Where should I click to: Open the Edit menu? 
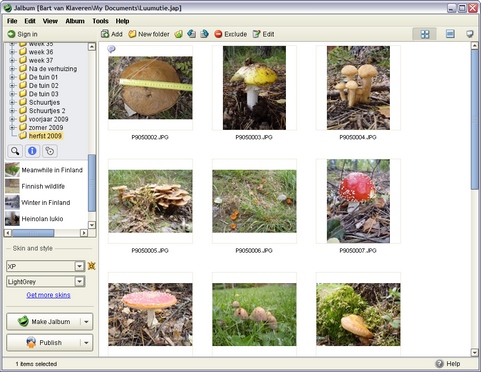pyautogui.click(x=30, y=21)
